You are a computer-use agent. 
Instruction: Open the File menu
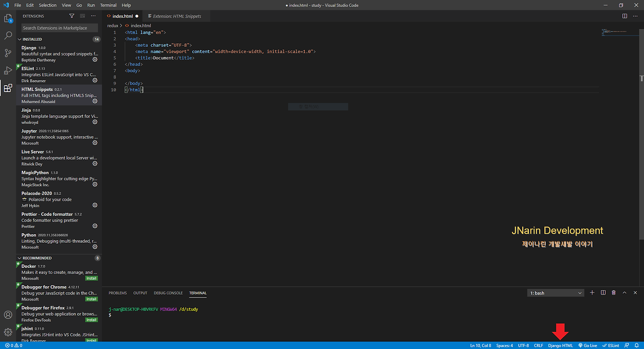tap(18, 5)
